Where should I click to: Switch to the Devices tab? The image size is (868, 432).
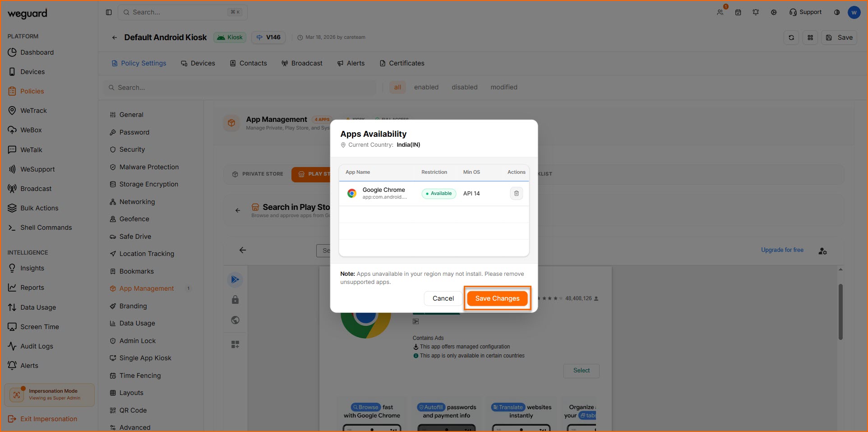click(198, 63)
